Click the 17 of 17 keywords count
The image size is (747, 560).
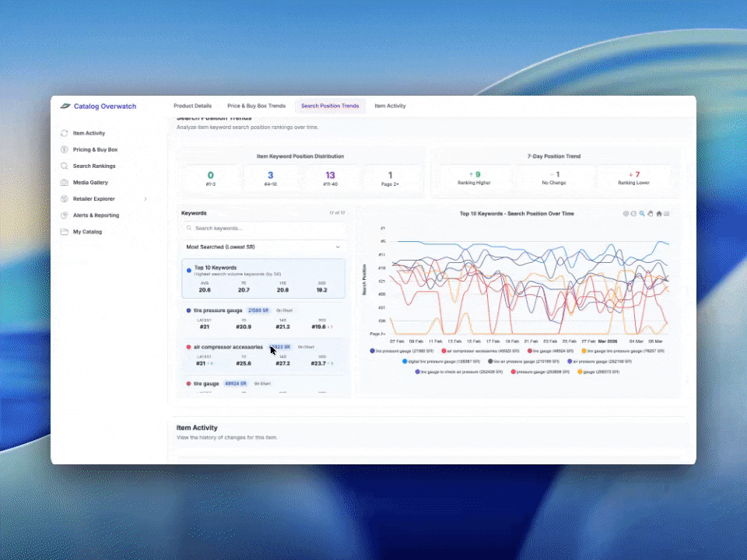(x=337, y=213)
